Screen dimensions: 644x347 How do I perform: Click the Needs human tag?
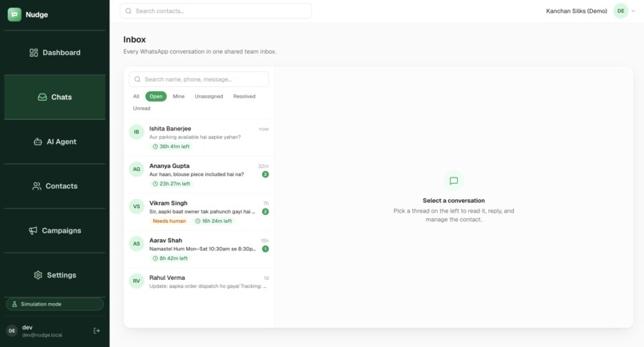(169, 221)
